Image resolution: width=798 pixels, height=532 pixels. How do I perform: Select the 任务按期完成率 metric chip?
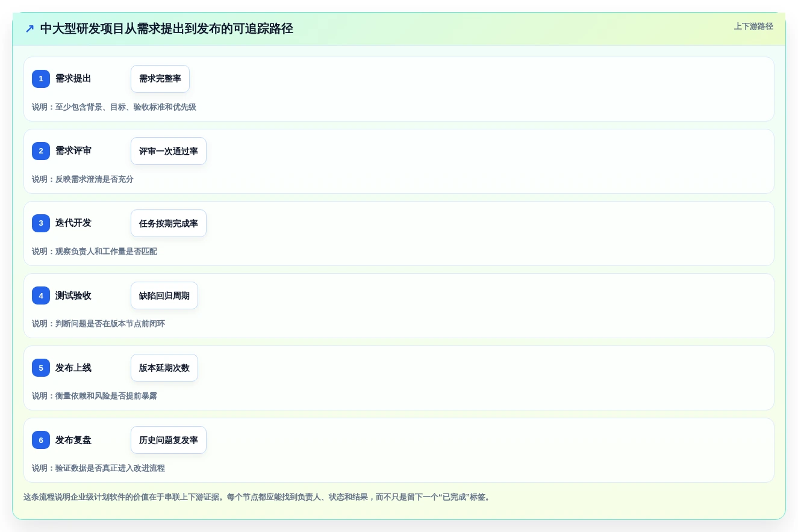click(169, 223)
